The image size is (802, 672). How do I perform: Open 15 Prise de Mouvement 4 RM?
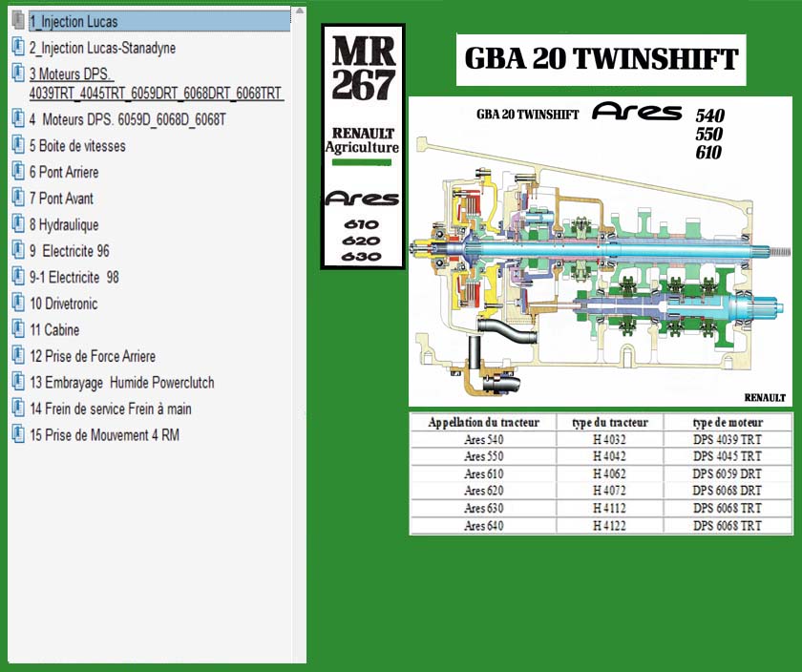104,435
